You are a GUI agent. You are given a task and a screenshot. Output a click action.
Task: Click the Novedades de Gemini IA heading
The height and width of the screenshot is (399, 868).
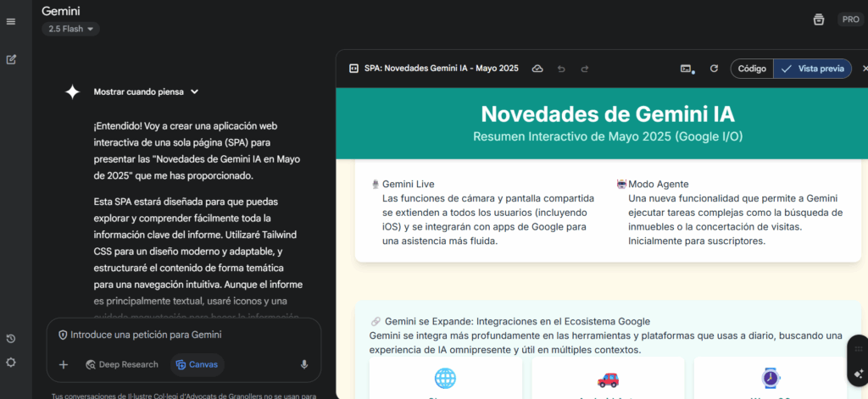(x=608, y=114)
